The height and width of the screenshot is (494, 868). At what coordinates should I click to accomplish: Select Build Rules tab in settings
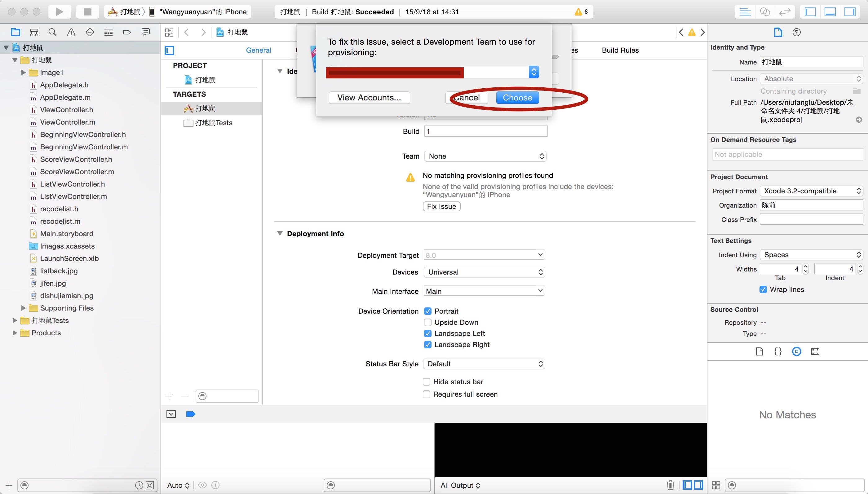pos(620,50)
